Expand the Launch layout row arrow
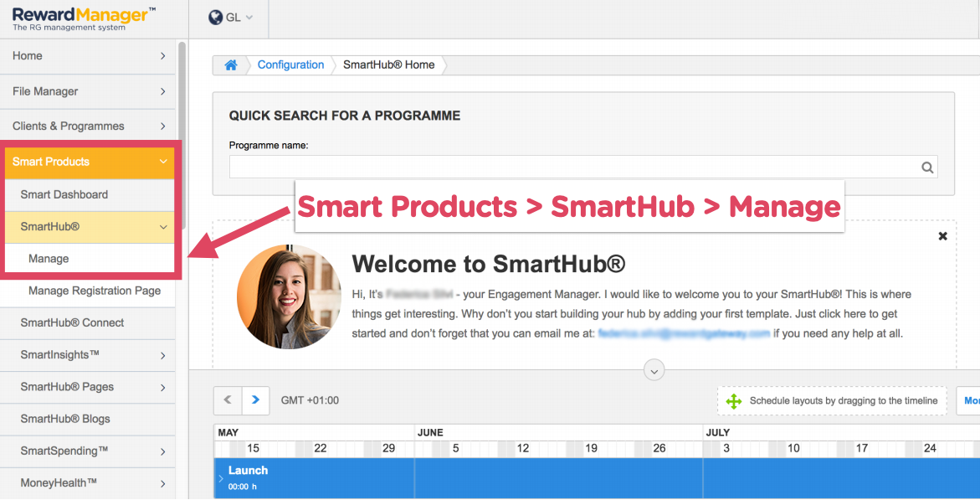 [221, 479]
